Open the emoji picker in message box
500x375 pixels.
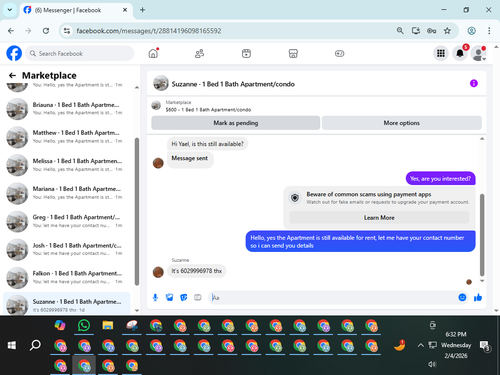click(462, 297)
